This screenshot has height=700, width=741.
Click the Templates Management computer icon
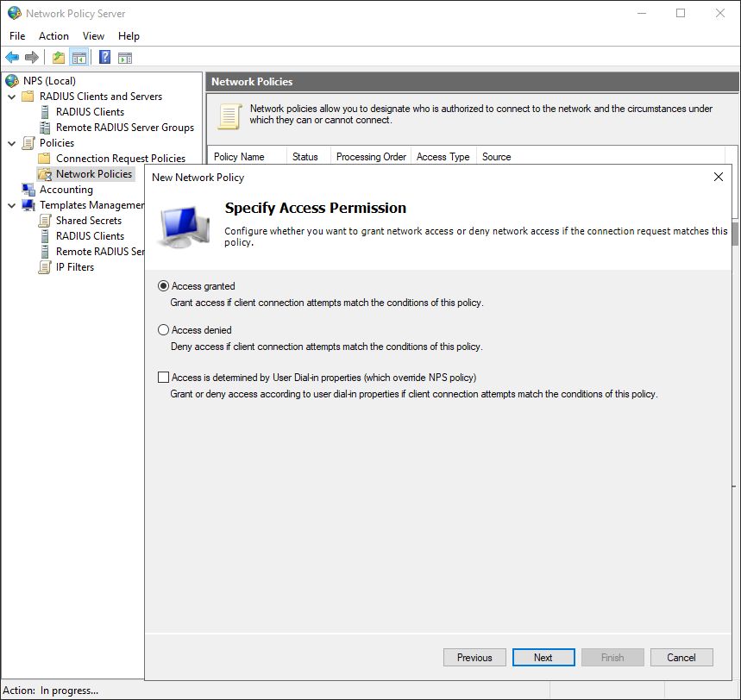point(28,205)
